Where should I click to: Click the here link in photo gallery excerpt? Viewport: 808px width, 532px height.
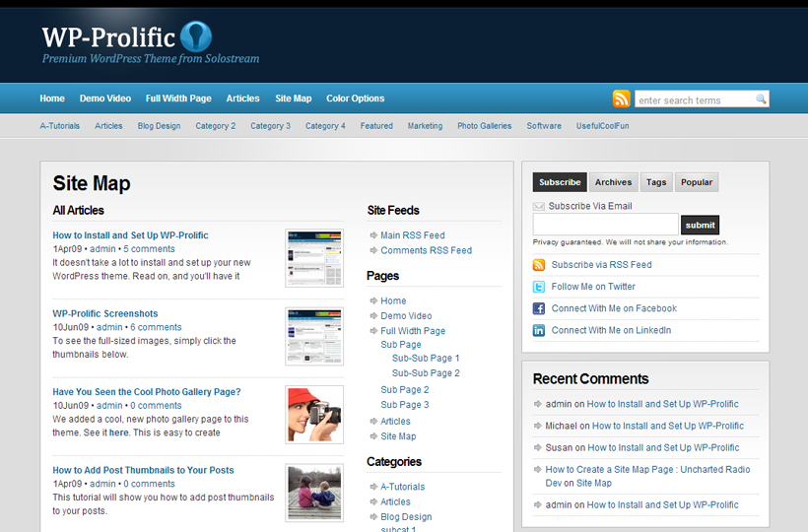[119, 432]
